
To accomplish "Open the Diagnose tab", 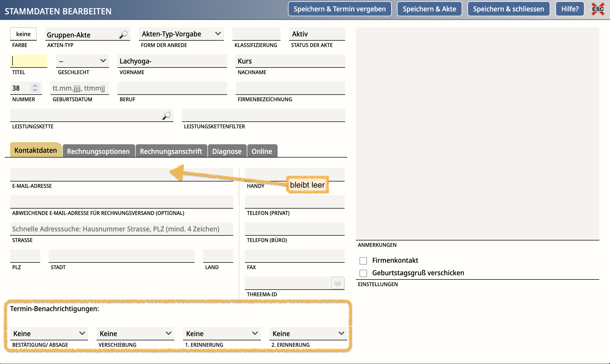I will (227, 151).
